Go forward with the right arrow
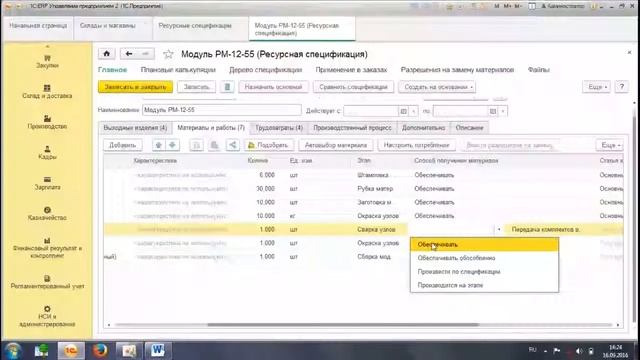The image size is (640, 360). pos(146,53)
